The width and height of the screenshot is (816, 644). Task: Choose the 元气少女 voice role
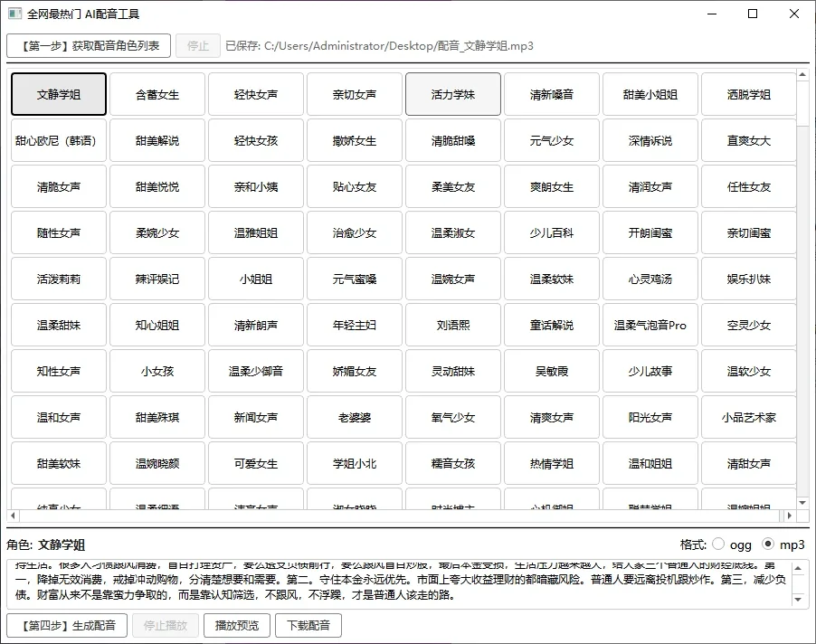pos(552,140)
